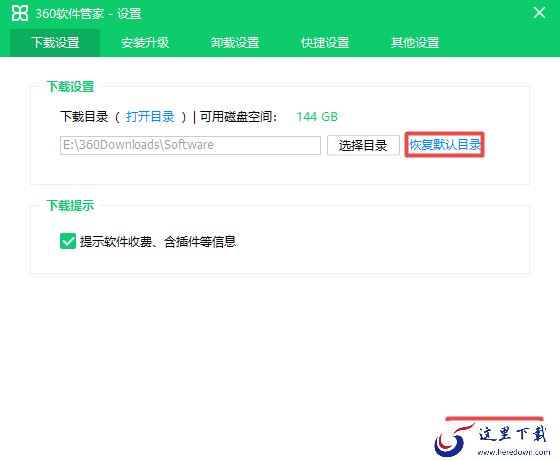Switch to the 下载设置 tab
560x460 pixels.
(x=55, y=42)
